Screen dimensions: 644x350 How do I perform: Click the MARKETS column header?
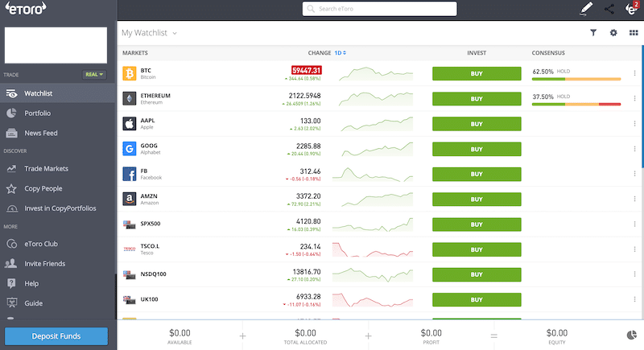click(x=135, y=53)
